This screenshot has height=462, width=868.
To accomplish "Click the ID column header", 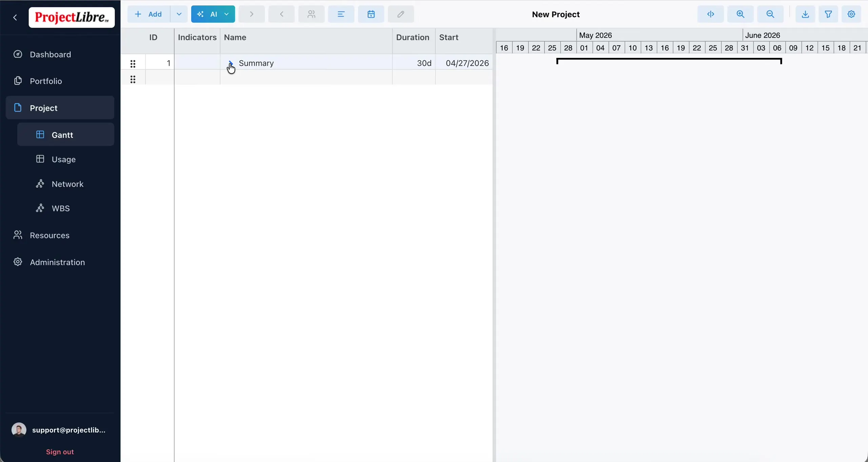I will coord(153,37).
